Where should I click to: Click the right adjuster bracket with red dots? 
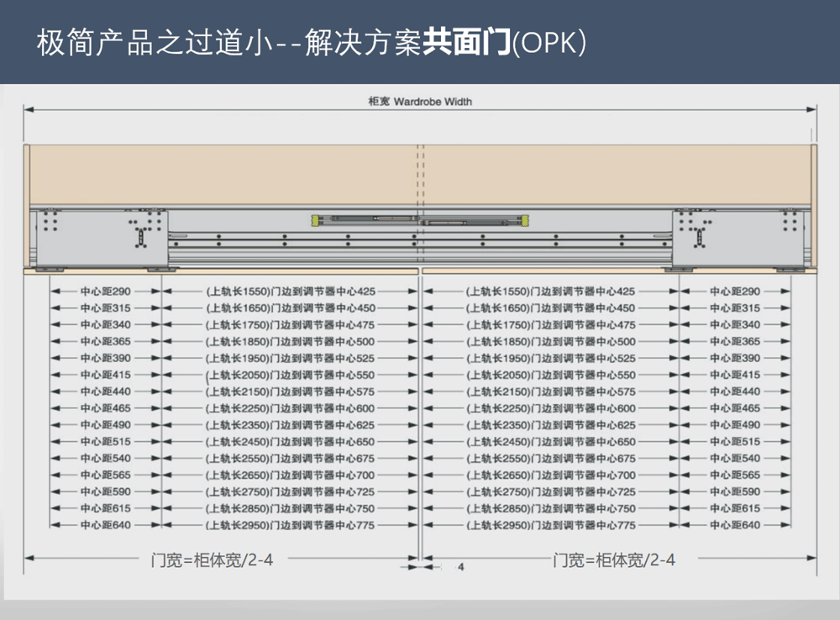pos(697,235)
